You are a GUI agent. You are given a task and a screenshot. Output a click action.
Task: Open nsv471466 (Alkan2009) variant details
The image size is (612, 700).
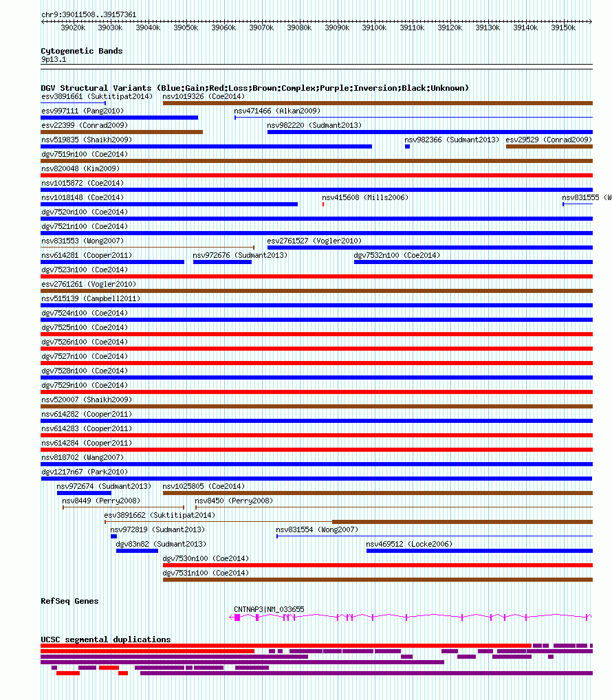point(277,111)
